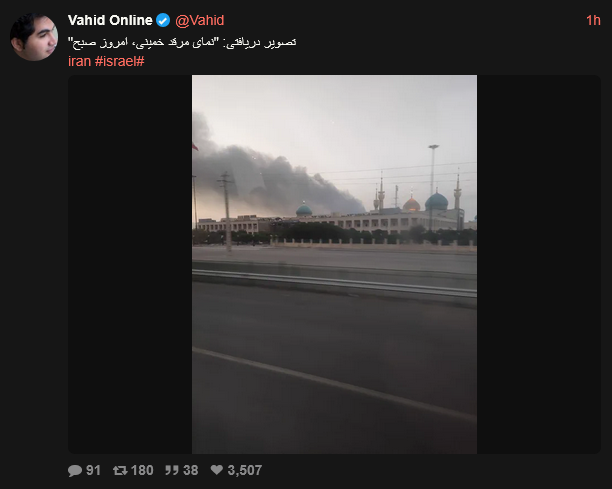Click the 3,507 likes count
This screenshot has height=489, width=612.
[x=245, y=470]
